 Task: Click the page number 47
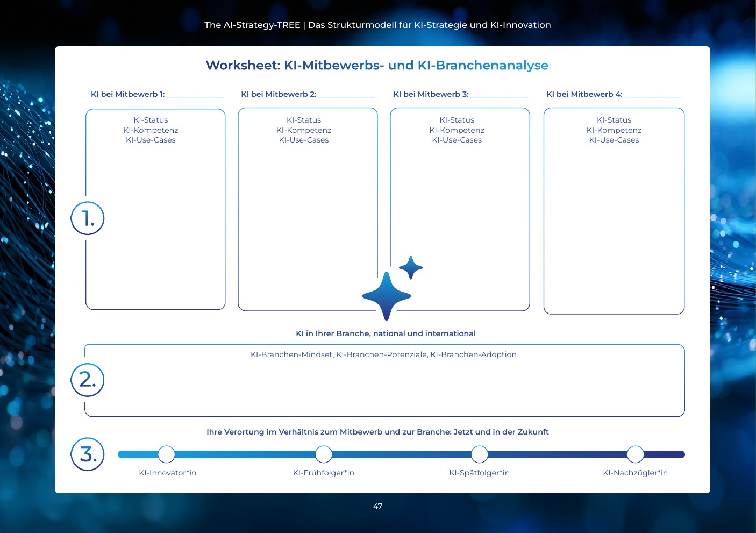click(378, 506)
